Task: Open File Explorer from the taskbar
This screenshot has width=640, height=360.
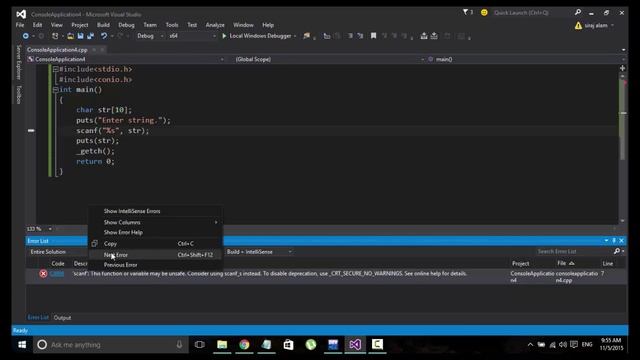Action: (222, 345)
